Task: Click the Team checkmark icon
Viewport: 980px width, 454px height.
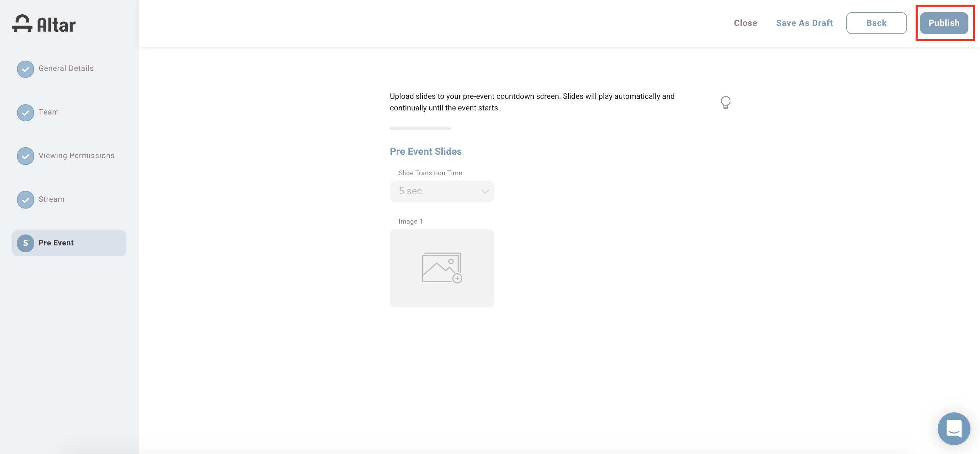Action: point(26,113)
